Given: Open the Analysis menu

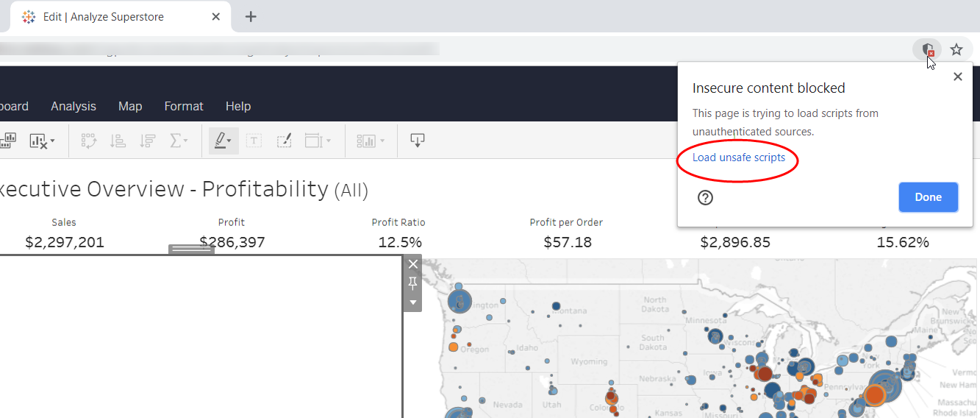Looking at the screenshot, I should (x=74, y=106).
